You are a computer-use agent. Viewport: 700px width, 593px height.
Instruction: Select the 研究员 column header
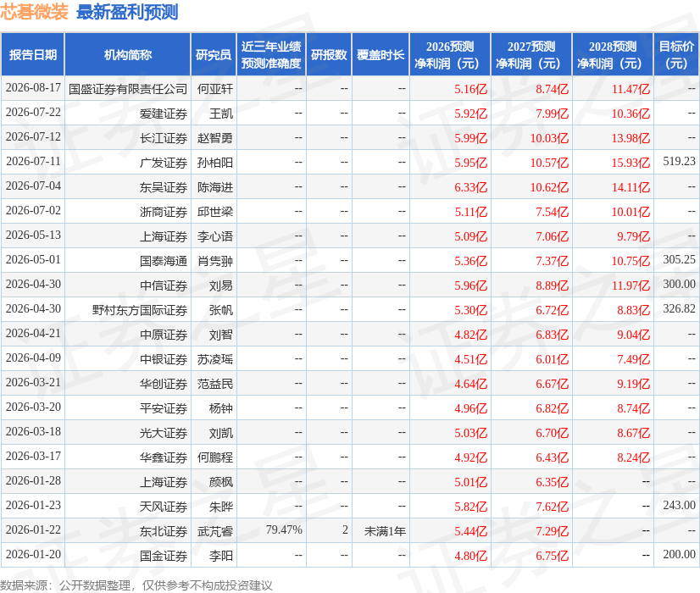[x=214, y=54]
